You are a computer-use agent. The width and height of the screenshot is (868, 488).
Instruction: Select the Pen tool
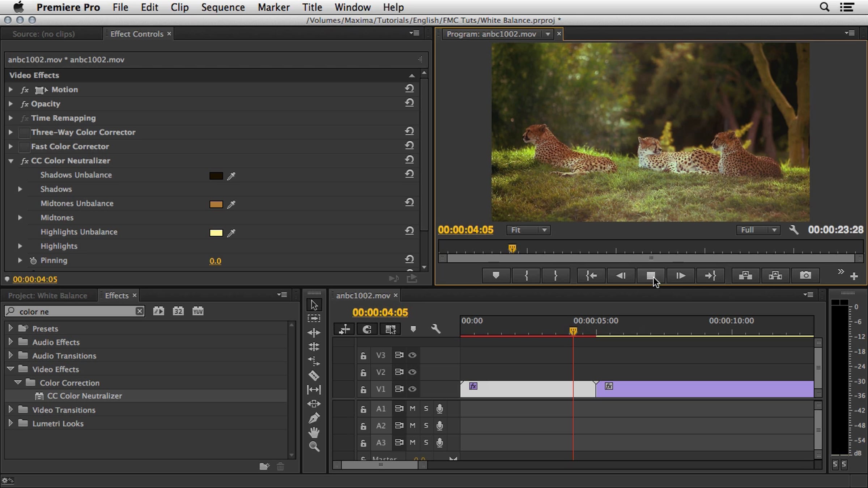tap(314, 418)
